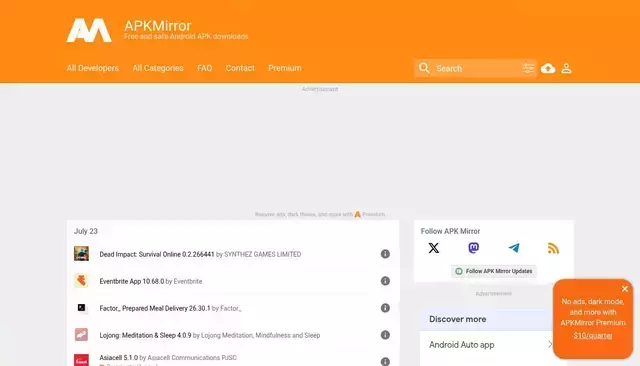Click the July 23 date heading
Image resolution: width=640 pixels, height=366 pixels.
coord(86,231)
